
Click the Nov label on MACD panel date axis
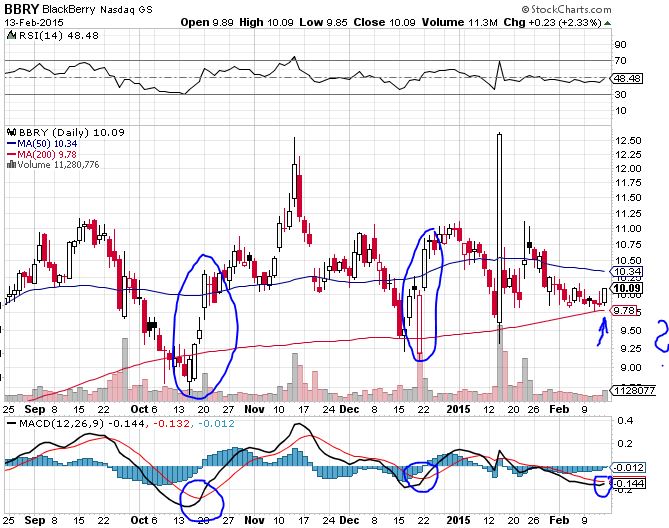(x=254, y=521)
